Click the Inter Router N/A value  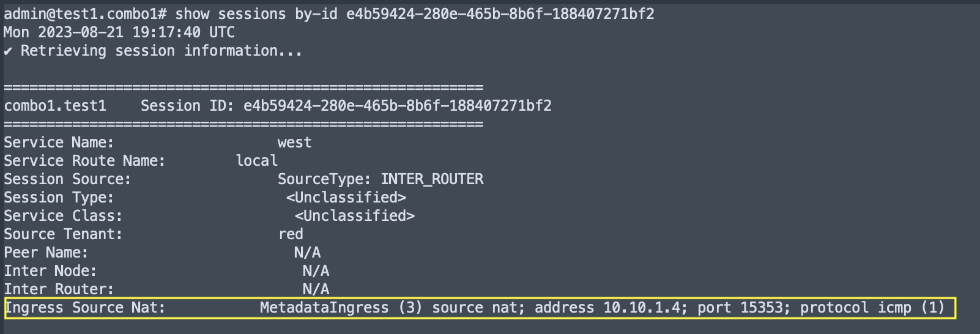316,289
